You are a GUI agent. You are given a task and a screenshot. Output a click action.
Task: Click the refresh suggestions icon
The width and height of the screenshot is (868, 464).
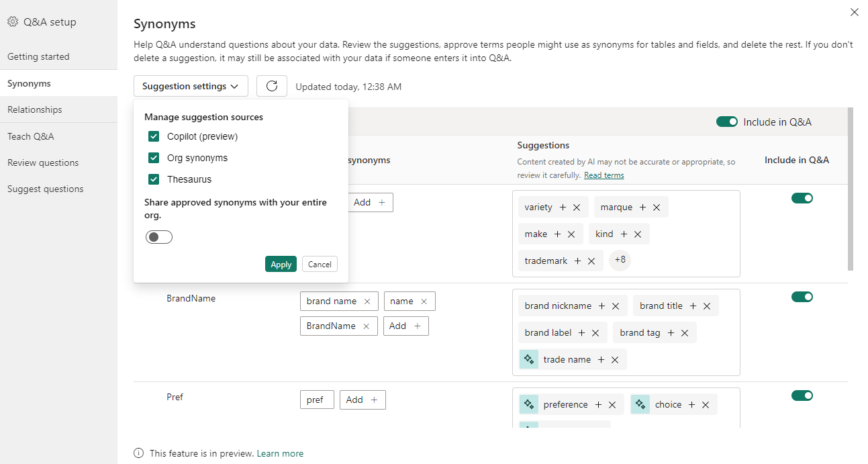(x=271, y=86)
